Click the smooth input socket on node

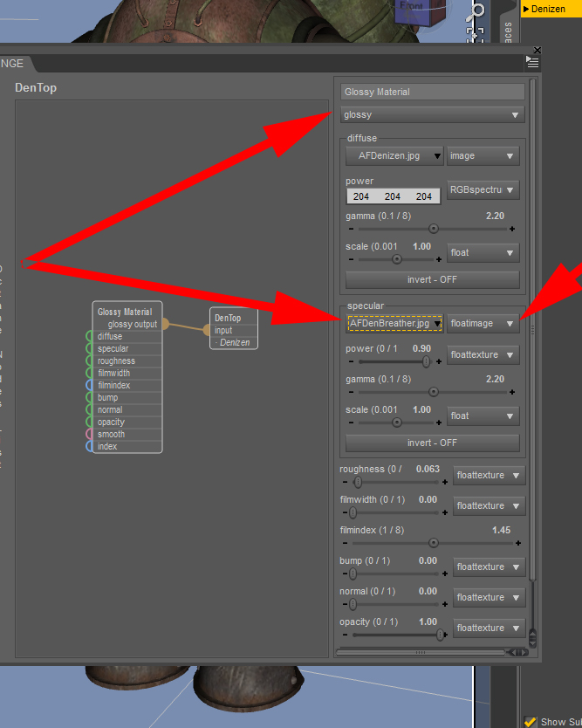point(90,434)
